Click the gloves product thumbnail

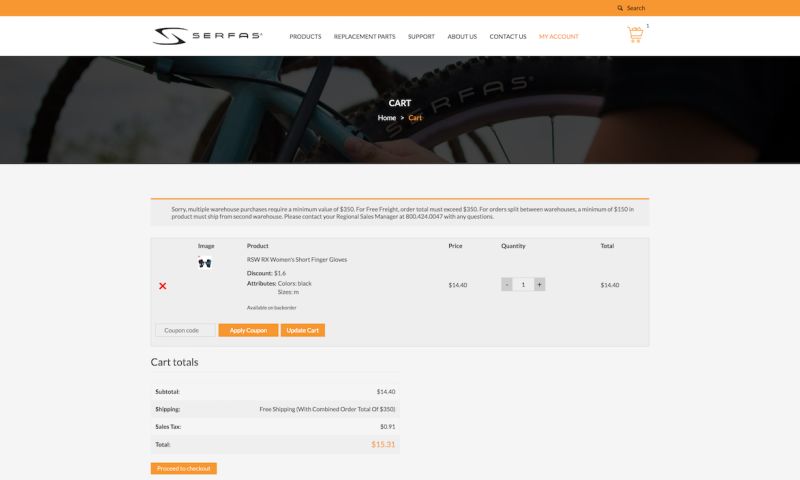tap(206, 263)
